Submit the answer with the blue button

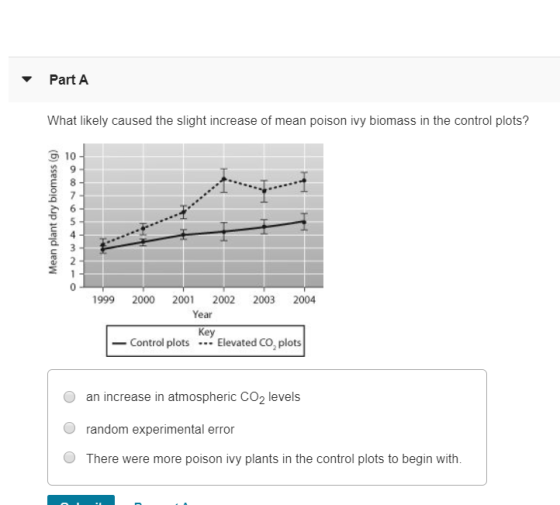click(x=81, y=500)
